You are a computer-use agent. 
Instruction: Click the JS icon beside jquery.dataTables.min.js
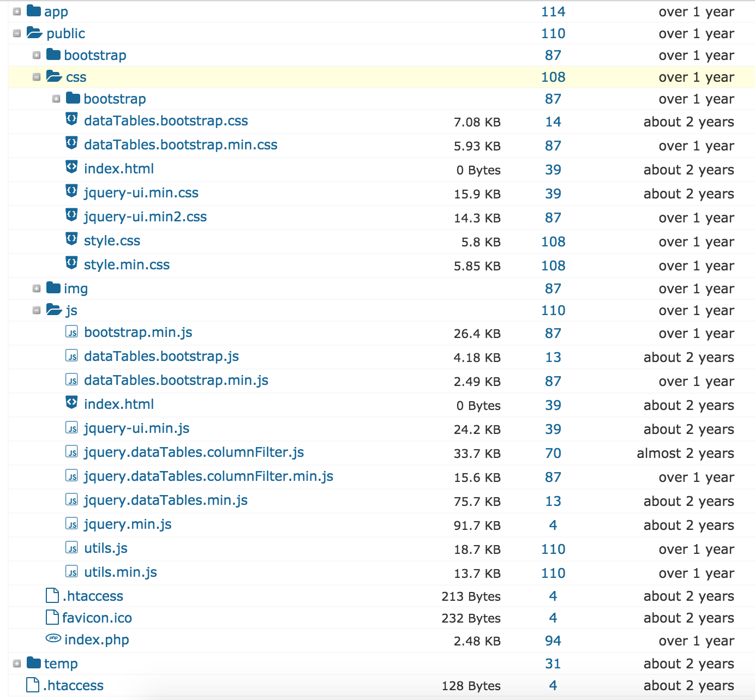(71, 499)
